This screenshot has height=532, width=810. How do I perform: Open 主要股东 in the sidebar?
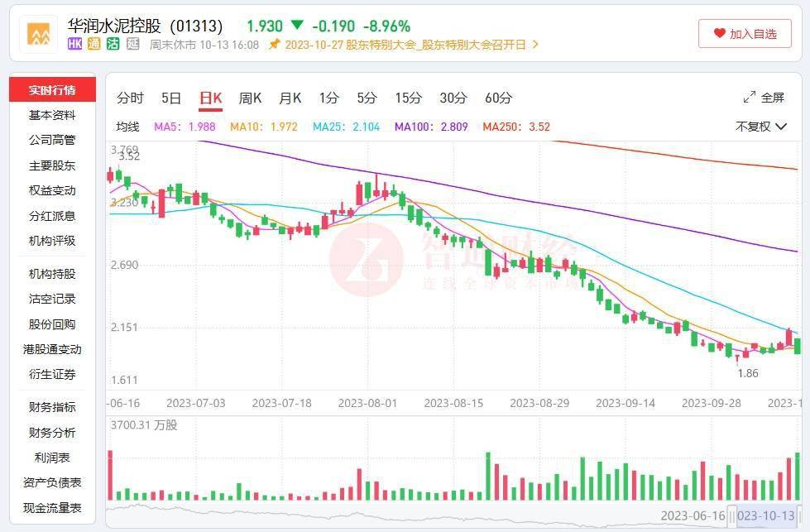tap(52, 165)
